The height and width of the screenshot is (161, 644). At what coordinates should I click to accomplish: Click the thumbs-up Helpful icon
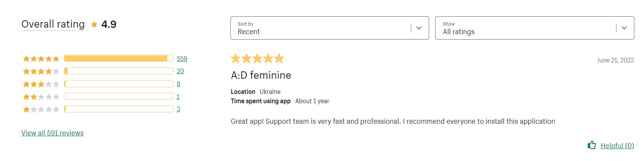(592, 145)
